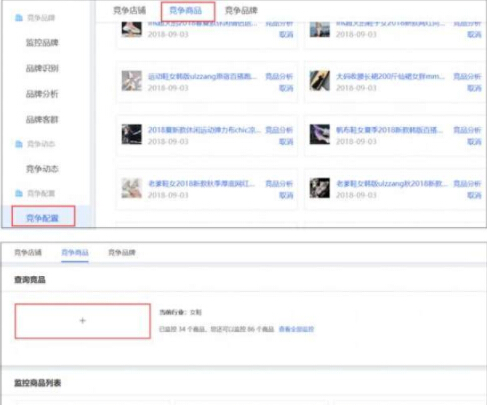This screenshot has height=405, width=487.
Task: Open thumbnail of 帆布鞋女夏季2018新款 product
Action: 319,134
